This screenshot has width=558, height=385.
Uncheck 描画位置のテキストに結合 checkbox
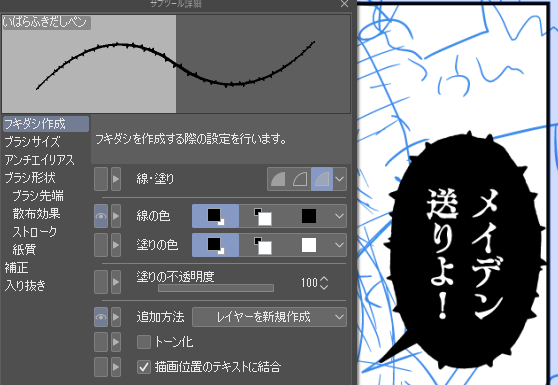click(144, 367)
